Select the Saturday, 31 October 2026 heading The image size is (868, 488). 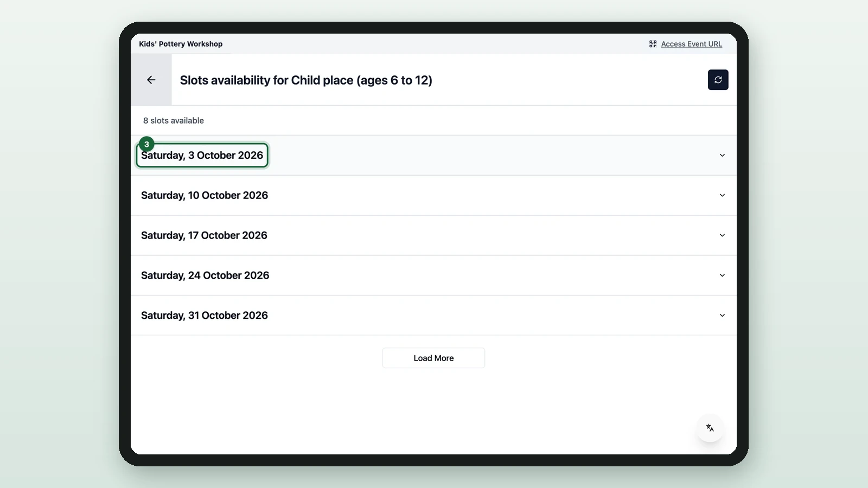(205, 316)
